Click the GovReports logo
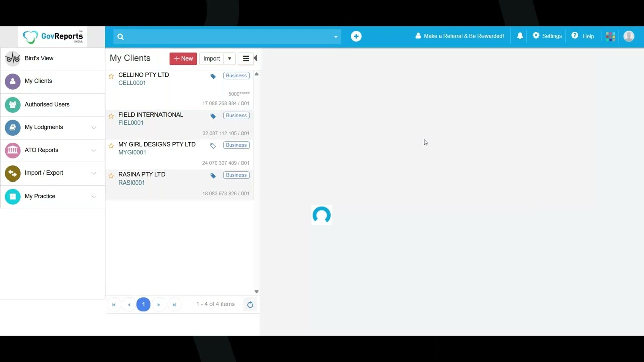 (x=53, y=37)
